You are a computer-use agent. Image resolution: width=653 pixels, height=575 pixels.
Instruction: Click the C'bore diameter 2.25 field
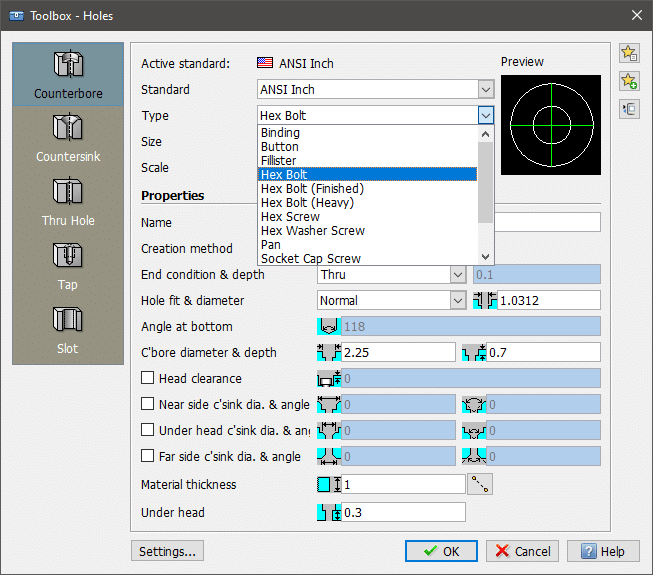point(399,353)
